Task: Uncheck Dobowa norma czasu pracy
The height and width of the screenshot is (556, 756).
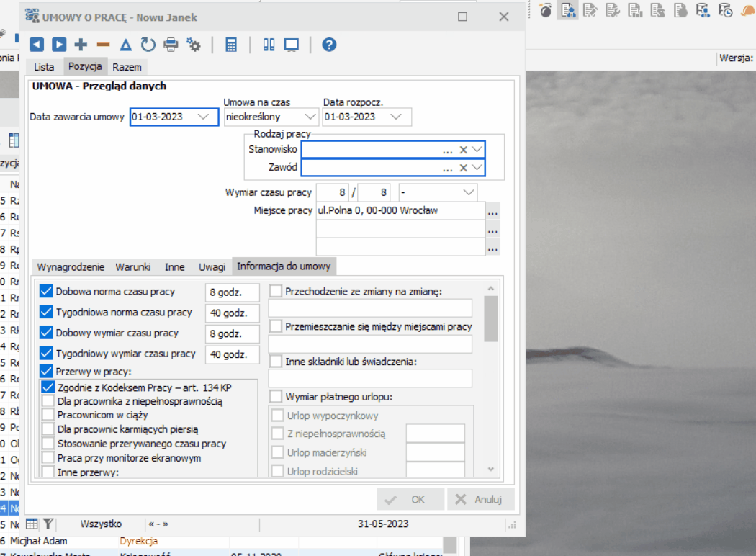Action: (x=46, y=291)
